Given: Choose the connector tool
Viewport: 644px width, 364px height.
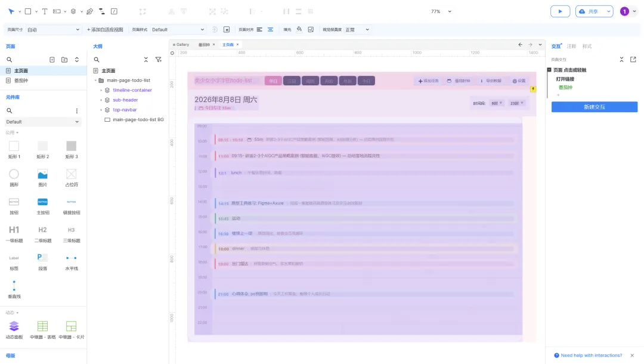Looking at the screenshot, I should (102, 11).
